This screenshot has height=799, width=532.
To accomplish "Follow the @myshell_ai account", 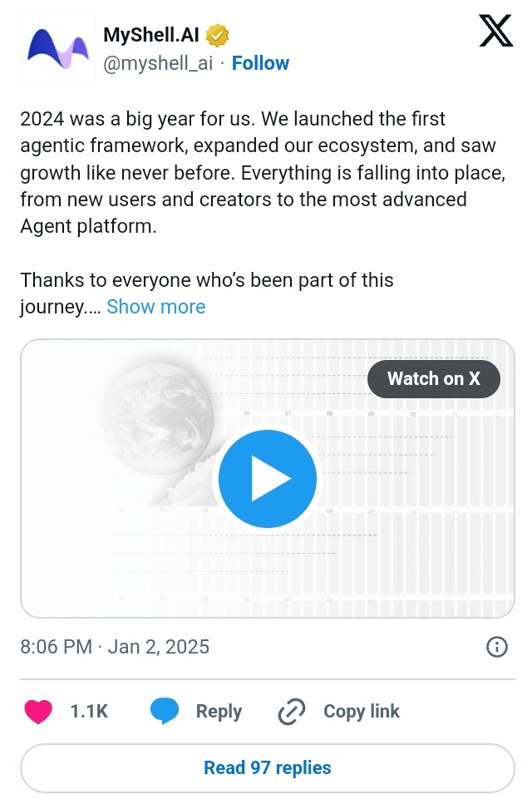I will pyautogui.click(x=260, y=63).
